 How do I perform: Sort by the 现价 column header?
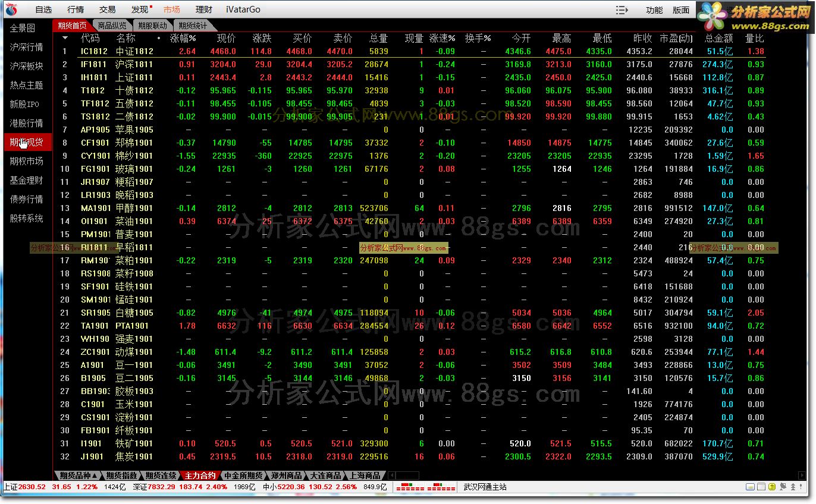pos(226,38)
